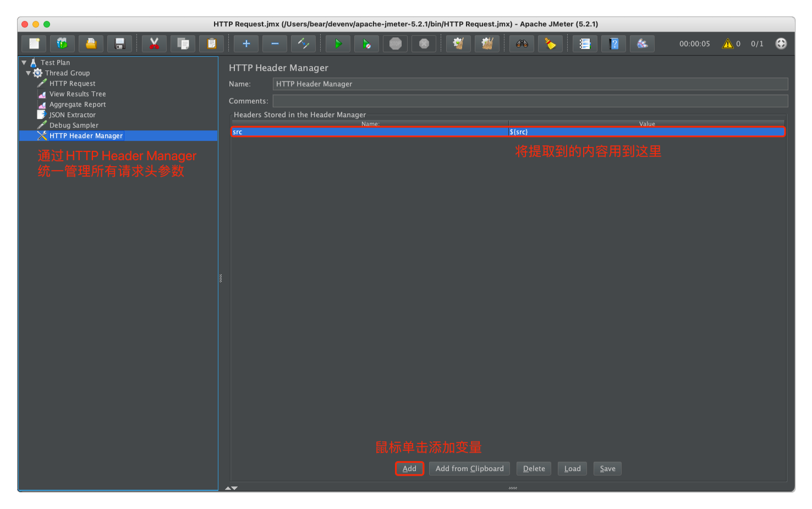Select JSON Extractor tree item
The height and width of the screenshot is (509, 812).
pos(72,115)
